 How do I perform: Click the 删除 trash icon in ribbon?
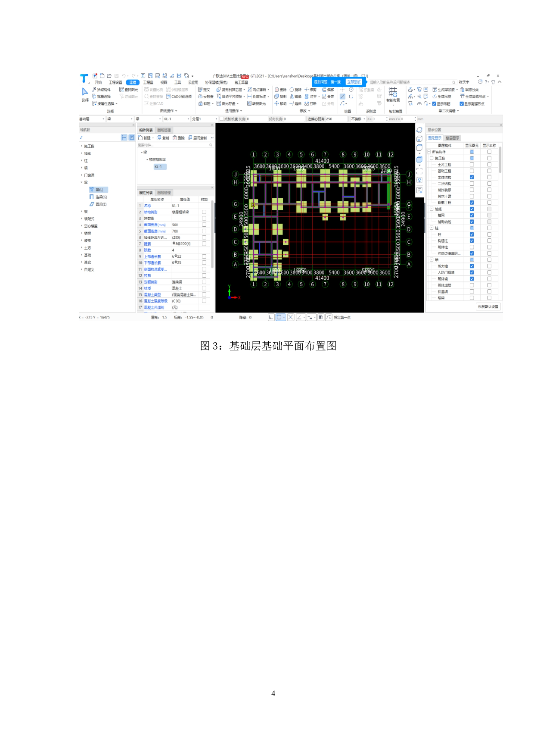tap(280, 90)
